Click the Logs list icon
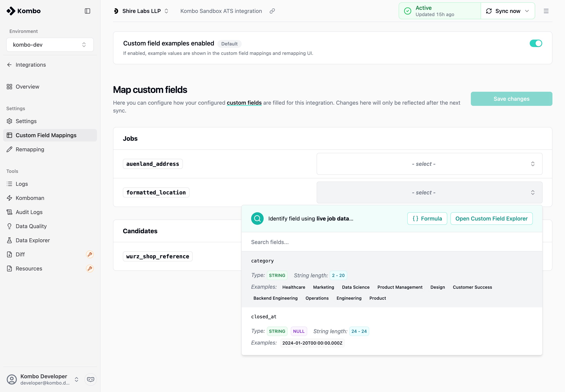Screen dimensions: 565x392 (9, 184)
